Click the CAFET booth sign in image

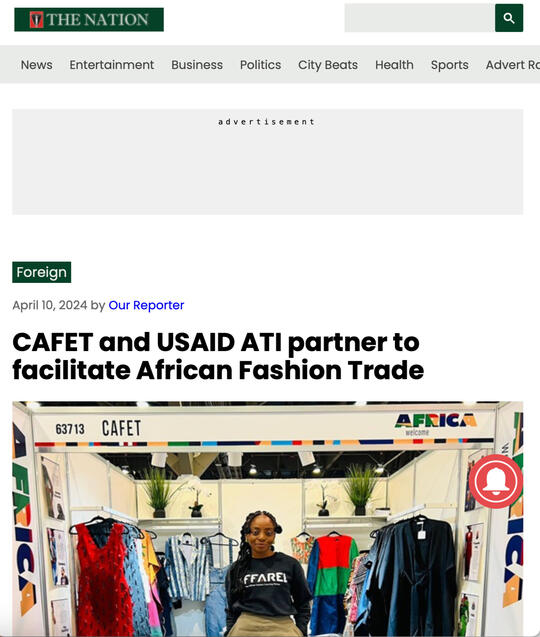[x=121, y=428]
